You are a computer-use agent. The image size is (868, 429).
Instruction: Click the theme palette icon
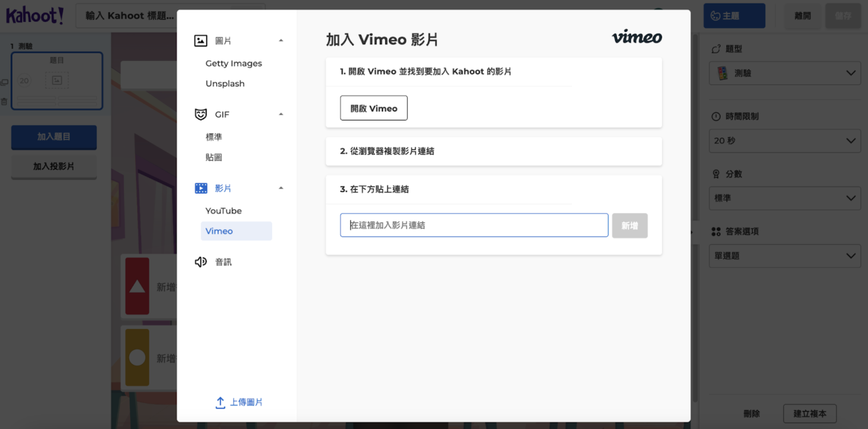pyautogui.click(x=715, y=16)
